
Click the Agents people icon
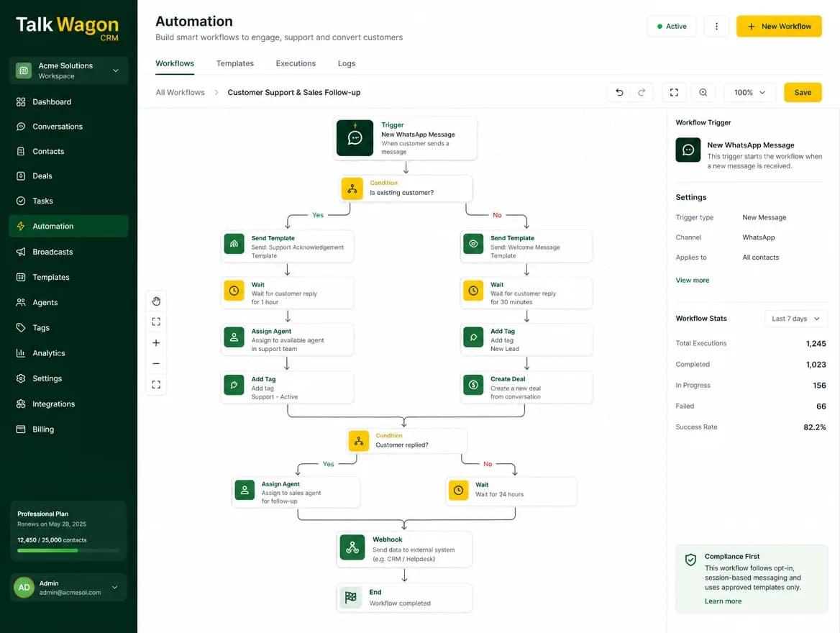pyautogui.click(x=21, y=302)
